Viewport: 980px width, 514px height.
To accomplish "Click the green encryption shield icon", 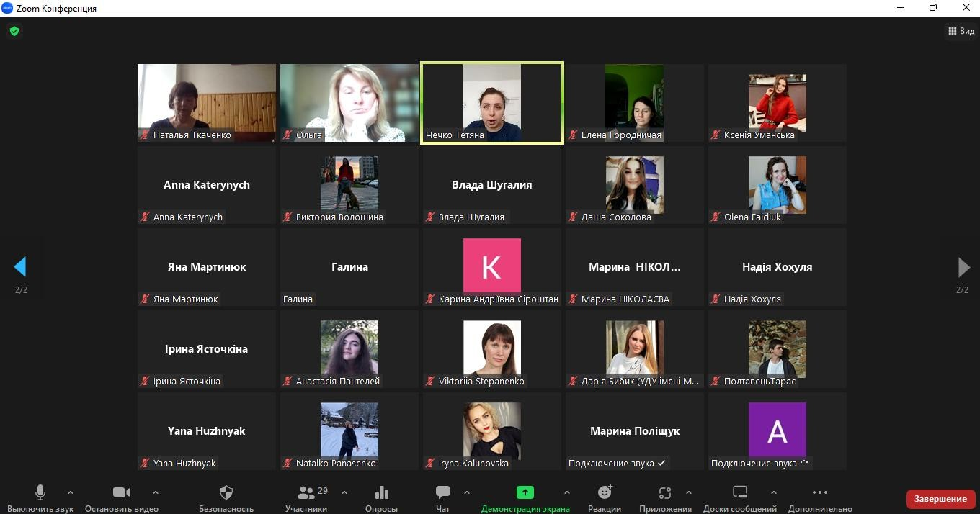I will point(14,31).
